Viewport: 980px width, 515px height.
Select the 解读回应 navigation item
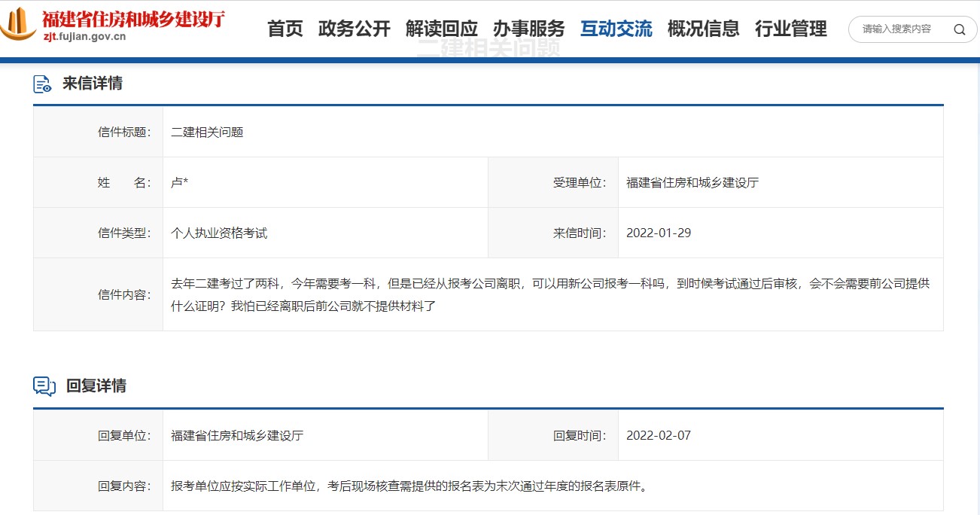click(x=441, y=29)
